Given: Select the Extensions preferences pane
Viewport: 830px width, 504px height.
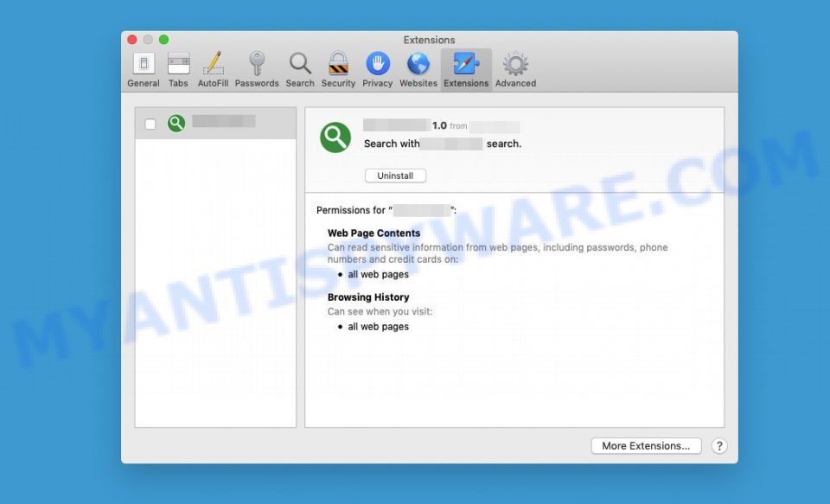Looking at the screenshot, I should click(466, 70).
